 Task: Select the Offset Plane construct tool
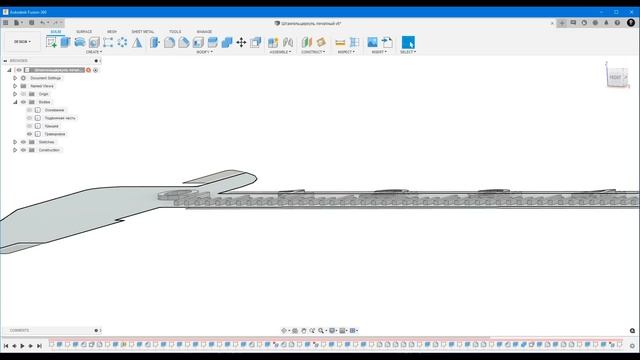(307, 42)
